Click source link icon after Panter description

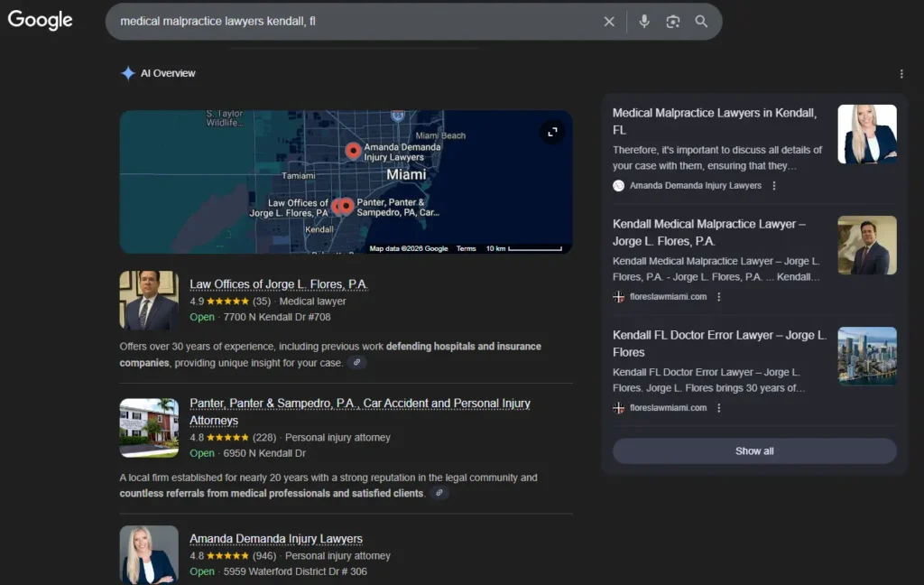pos(439,494)
